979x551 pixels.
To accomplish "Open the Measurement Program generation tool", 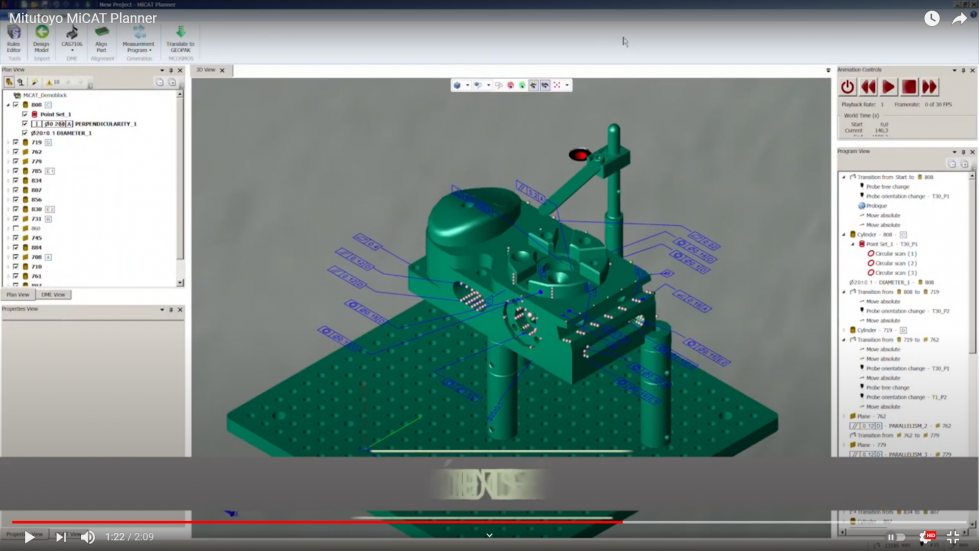I will click(139, 39).
